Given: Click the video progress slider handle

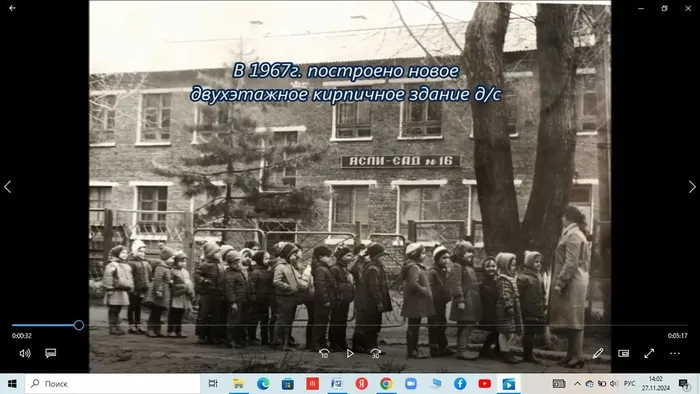Looking at the screenshot, I should (x=79, y=325).
